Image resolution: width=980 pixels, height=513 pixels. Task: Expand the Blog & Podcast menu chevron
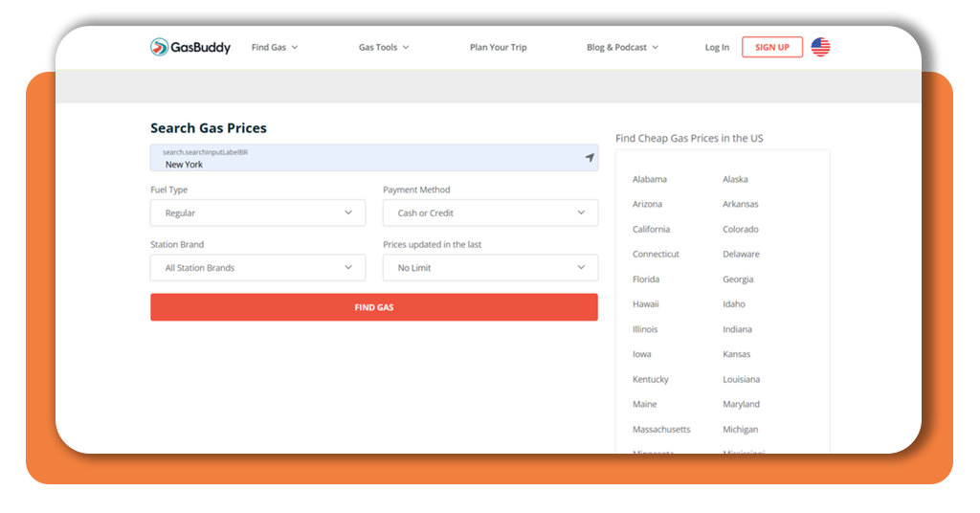(x=655, y=48)
